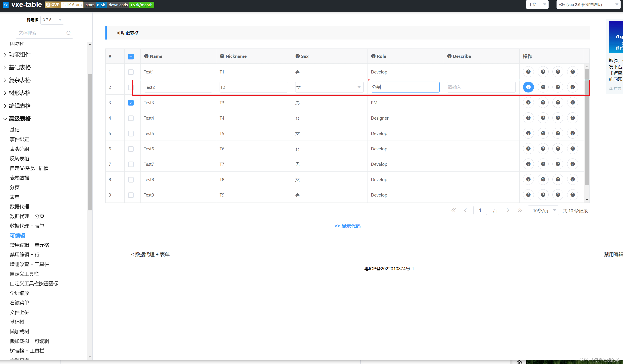
Task: Click the question icon beside the Role header
Action: point(373,56)
